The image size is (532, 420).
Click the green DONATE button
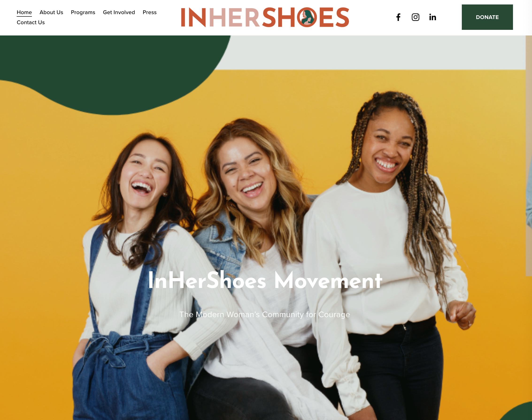click(x=487, y=17)
